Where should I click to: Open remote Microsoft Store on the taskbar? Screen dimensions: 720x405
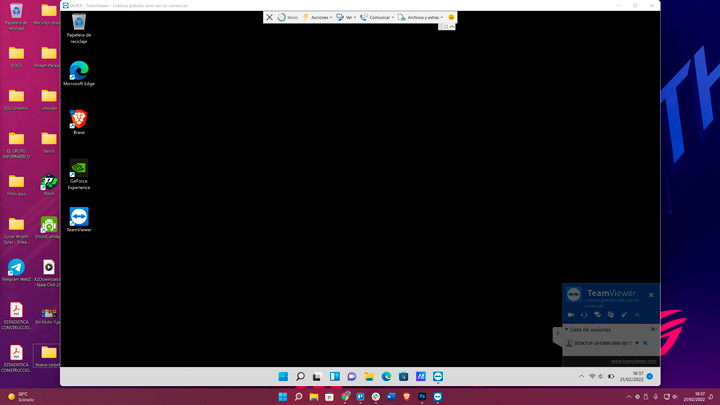click(x=404, y=377)
